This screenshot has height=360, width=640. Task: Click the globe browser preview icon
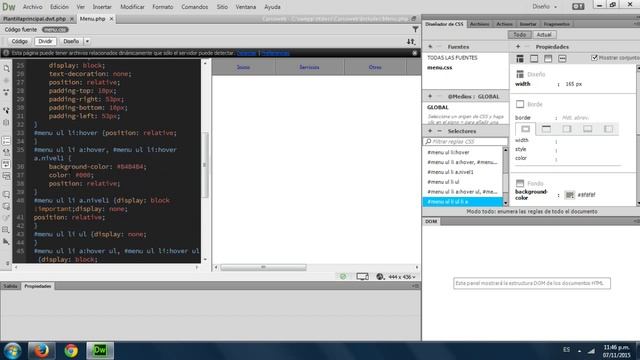[x=380, y=277]
